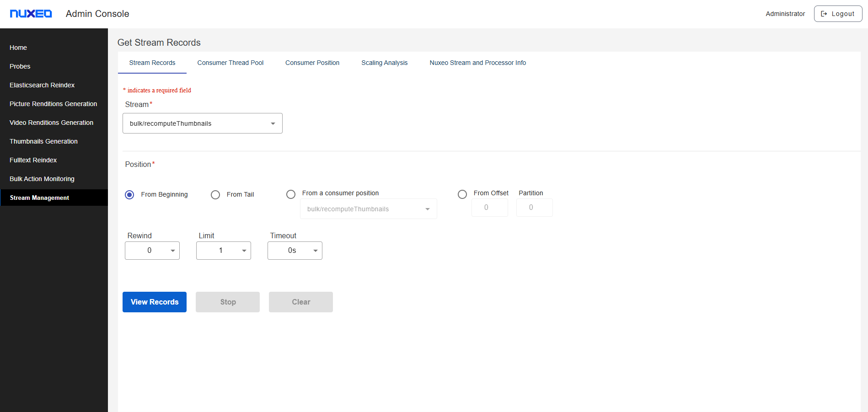Open the Limit dropdown

[x=223, y=251]
